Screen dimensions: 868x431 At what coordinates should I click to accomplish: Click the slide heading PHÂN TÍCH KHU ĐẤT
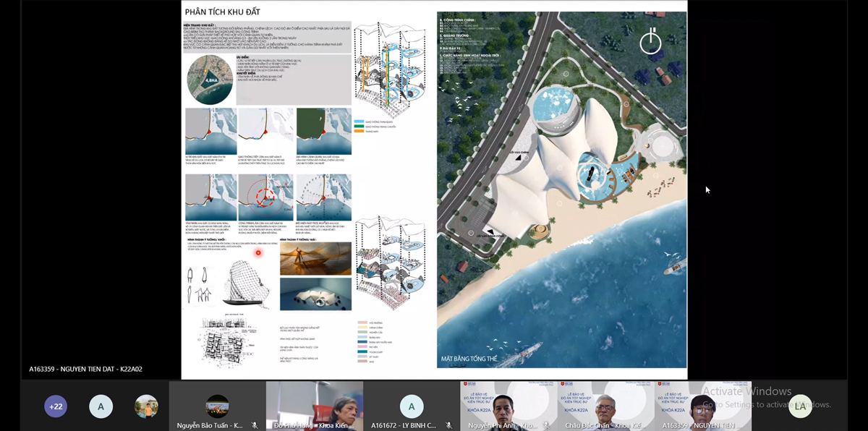point(223,12)
